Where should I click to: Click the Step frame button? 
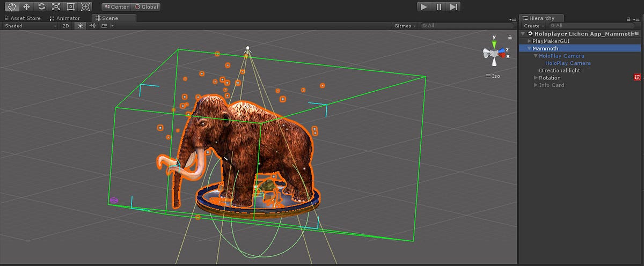tap(453, 7)
